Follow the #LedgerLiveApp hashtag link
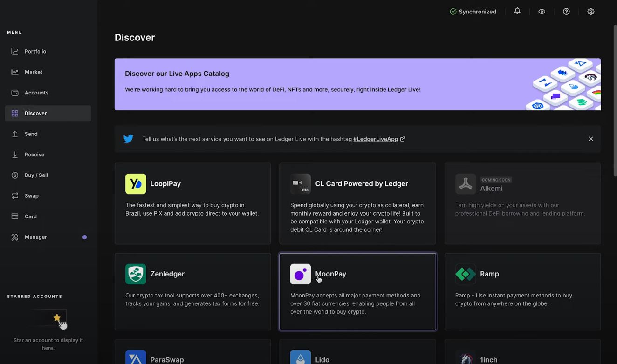Viewport: 617px width, 364px height. pyautogui.click(x=376, y=139)
